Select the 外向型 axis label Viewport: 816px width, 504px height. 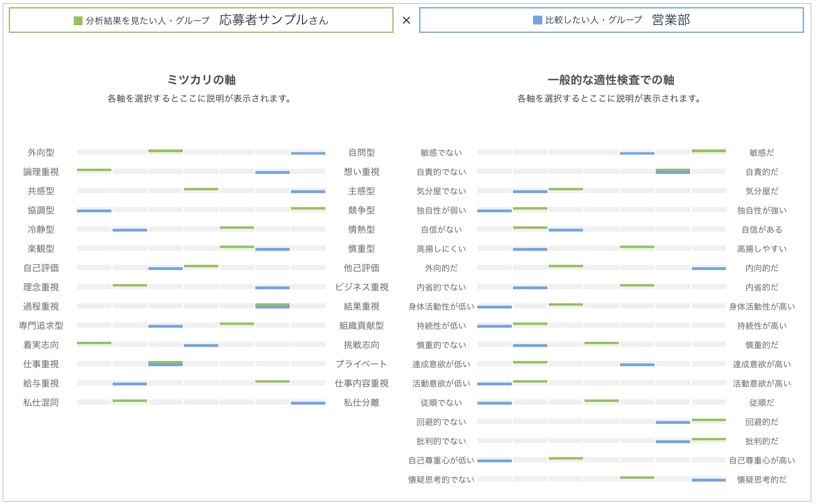41,153
